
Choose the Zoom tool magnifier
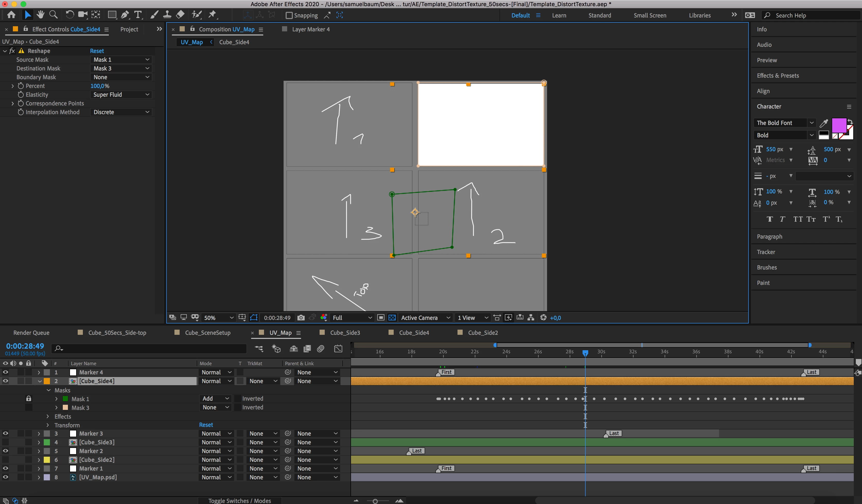(53, 15)
